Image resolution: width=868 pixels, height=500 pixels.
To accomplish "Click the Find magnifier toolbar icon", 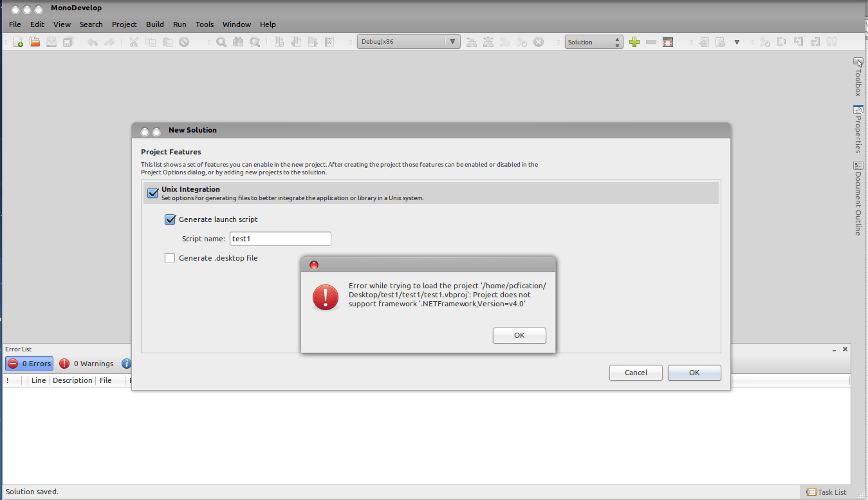I will [x=221, y=42].
